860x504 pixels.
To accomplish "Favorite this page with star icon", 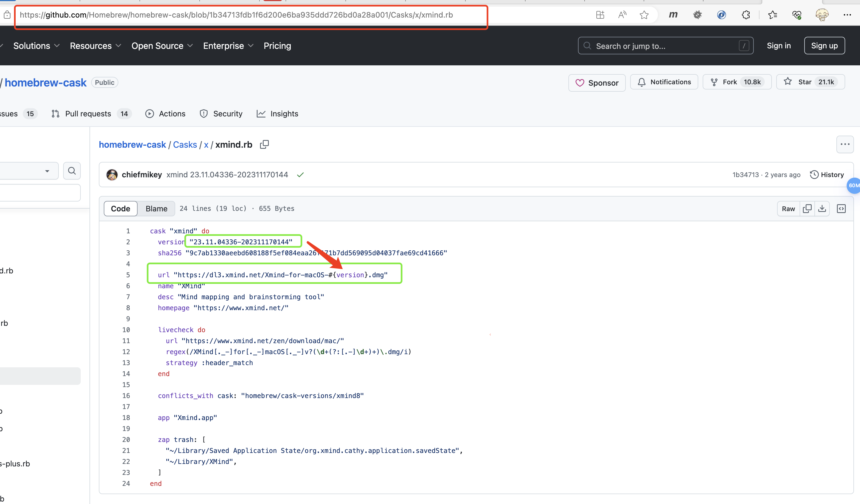I will [644, 15].
